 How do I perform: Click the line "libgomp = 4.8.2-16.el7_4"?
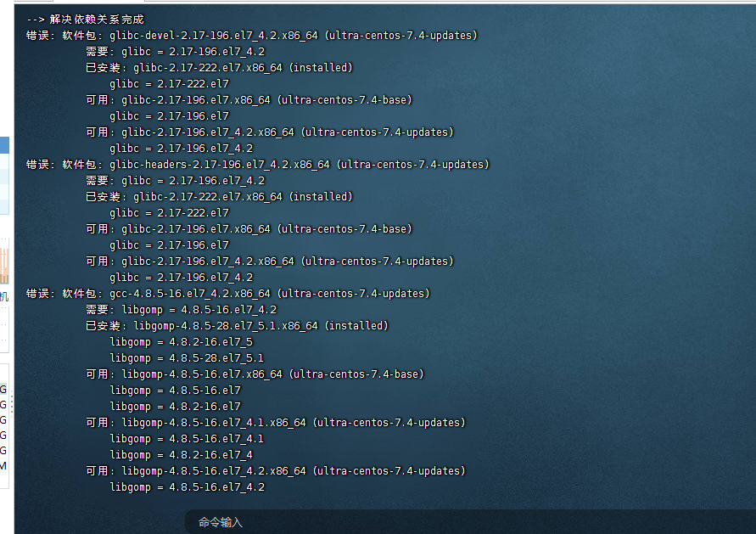(182, 455)
